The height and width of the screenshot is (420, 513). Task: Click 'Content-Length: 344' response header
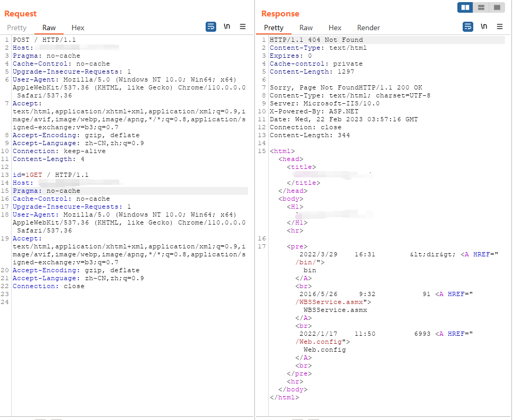310,135
